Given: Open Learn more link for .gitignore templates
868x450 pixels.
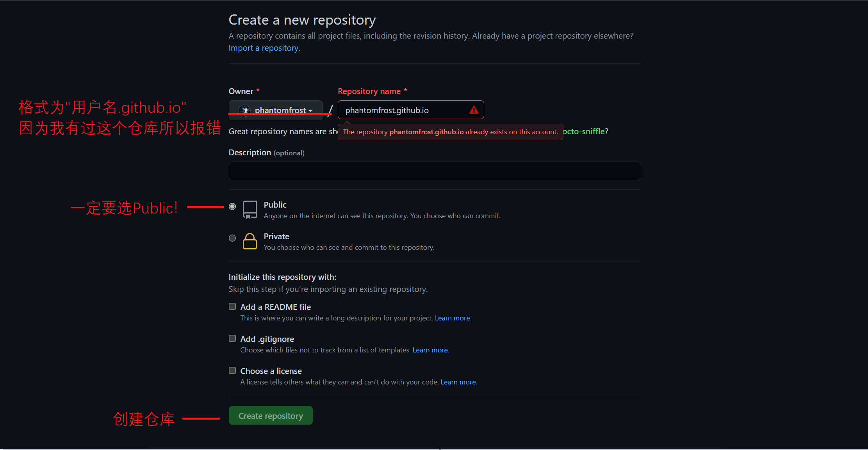Looking at the screenshot, I should [x=431, y=350].
